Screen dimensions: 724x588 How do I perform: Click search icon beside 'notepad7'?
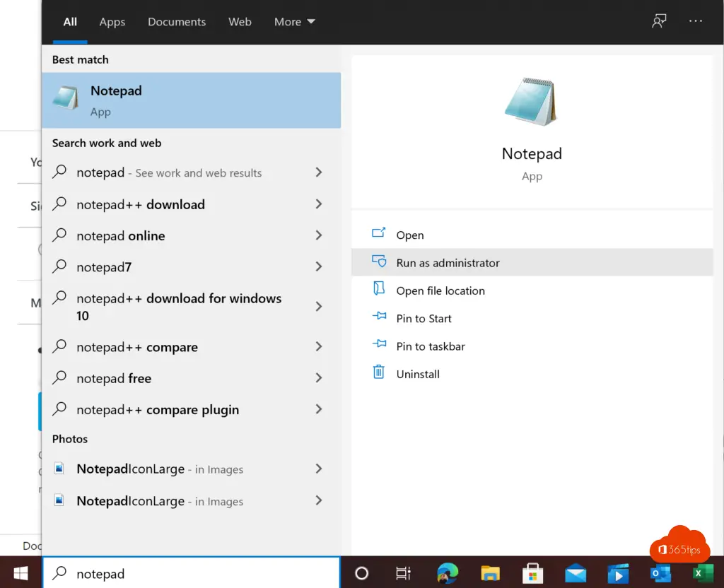59,266
